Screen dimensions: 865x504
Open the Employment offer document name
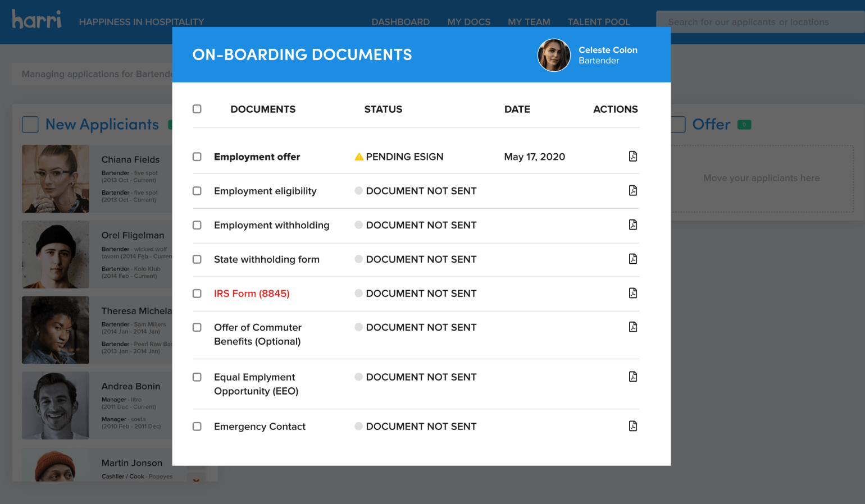coord(257,157)
